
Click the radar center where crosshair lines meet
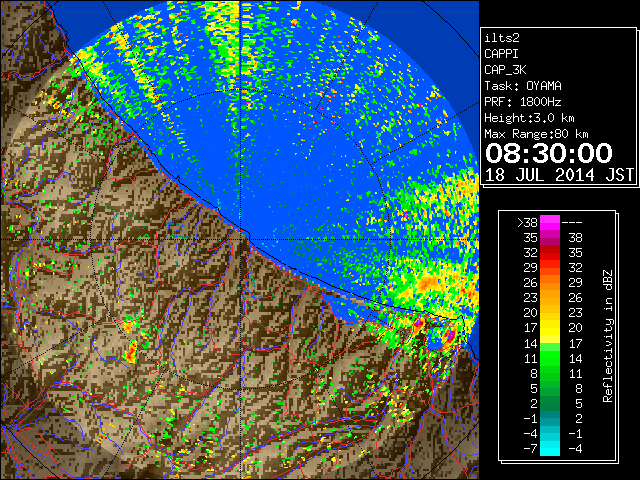[241, 239]
